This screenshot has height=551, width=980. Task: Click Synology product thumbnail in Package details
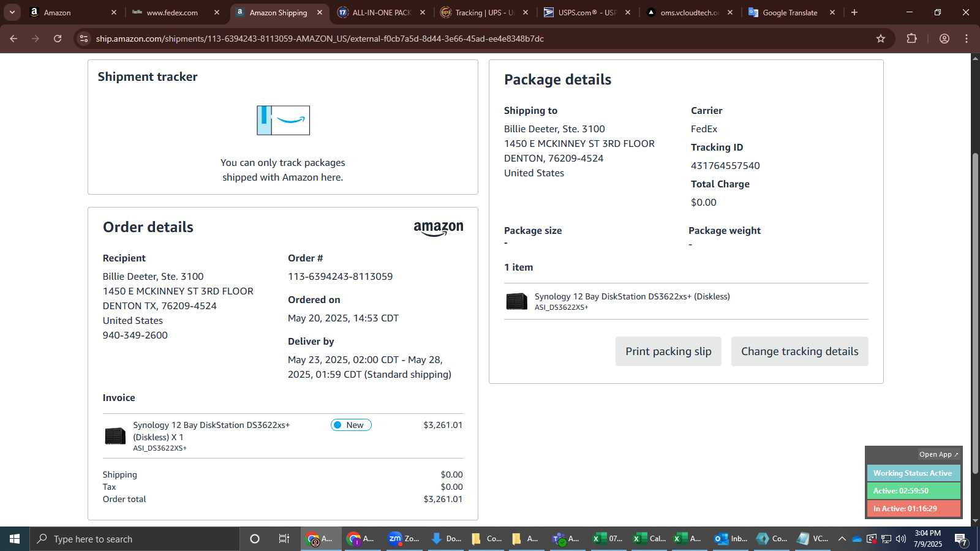pyautogui.click(x=516, y=301)
